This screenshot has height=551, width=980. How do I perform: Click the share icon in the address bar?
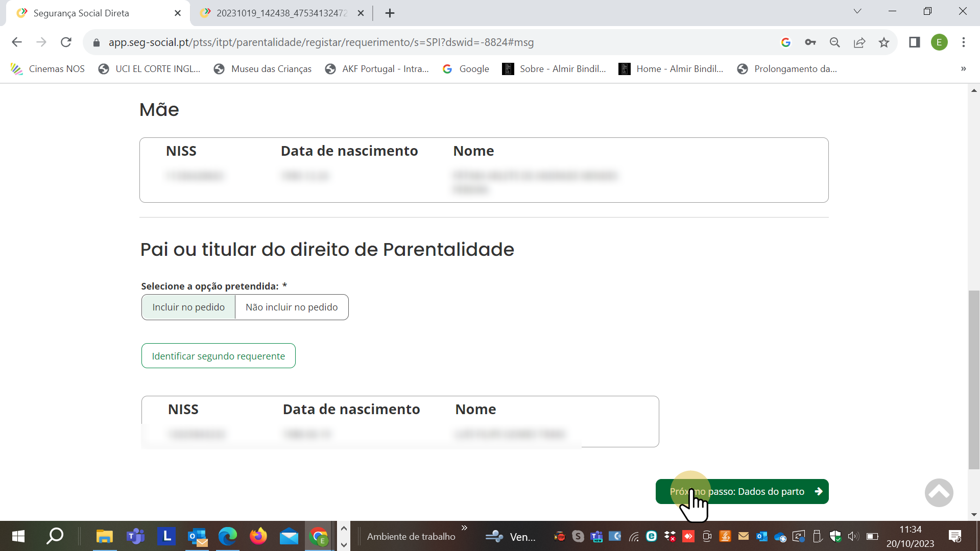tap(860, 42)
